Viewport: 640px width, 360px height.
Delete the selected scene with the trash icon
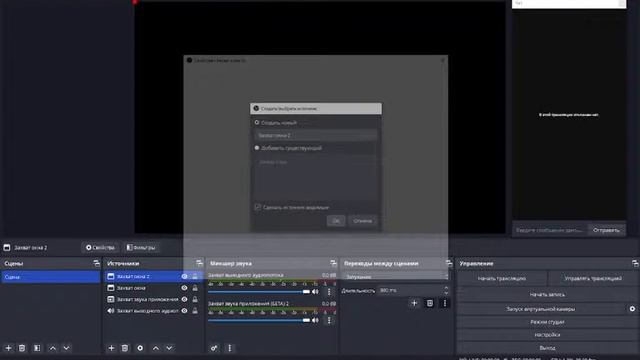point(22,348)
